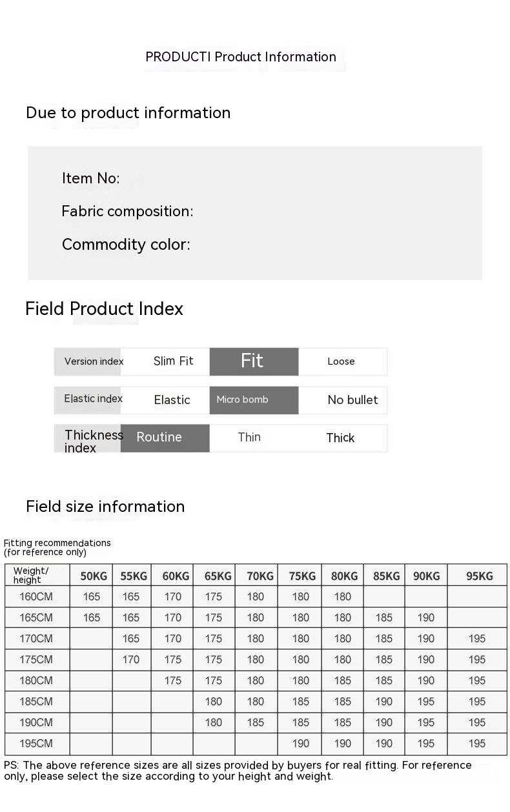The height and width of the screenshot is (812, 510).
Task: Click the 195CM row label
Action: (x=36, y=743)
